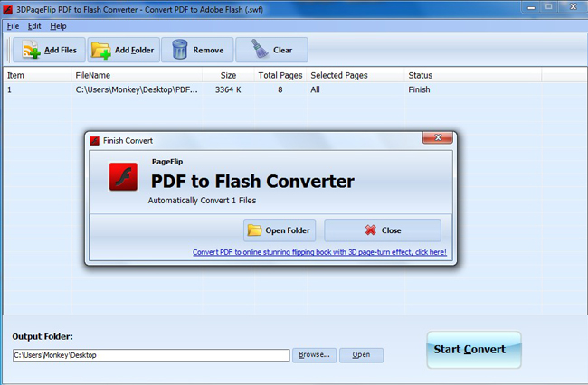The image size is (588, 385).
Task: Click the 3364 K size cell
Action: click(x=228, y=89)
